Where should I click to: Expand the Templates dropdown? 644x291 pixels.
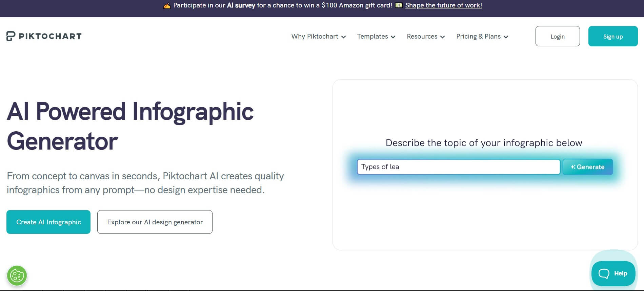[x=376, y=37]
